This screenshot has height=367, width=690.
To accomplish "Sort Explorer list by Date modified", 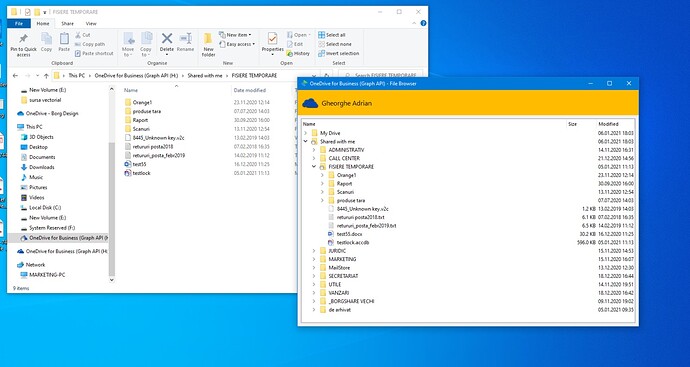I will [250, 90].
